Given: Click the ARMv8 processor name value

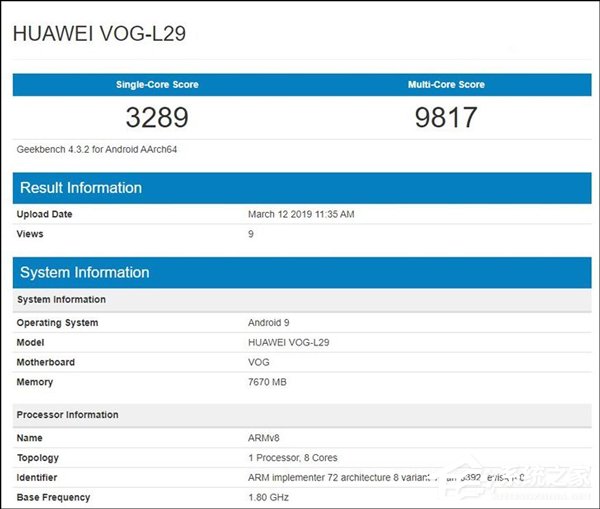Looking at the screenshot, I should pyautogui.click(x=264, y=438).
